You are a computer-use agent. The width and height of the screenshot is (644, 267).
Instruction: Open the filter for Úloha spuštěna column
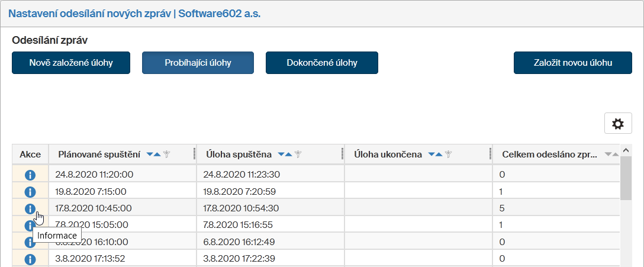[x=298, y=155]
